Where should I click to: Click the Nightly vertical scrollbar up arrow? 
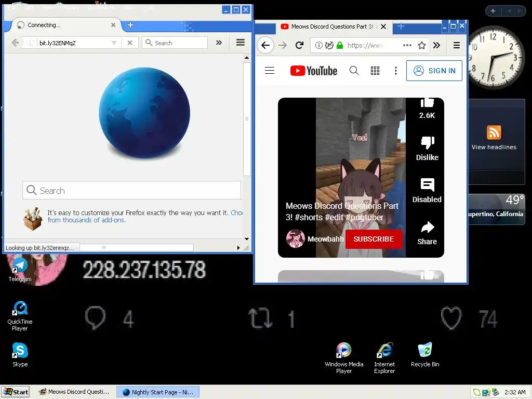point(247,58)
